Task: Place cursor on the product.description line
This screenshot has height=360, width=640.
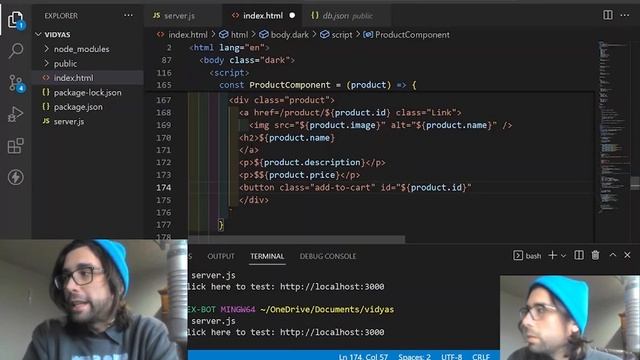Action: point(312,162)
